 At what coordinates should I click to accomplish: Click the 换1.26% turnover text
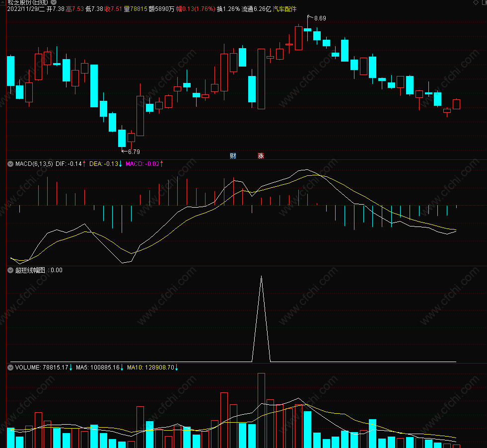point(228,9)
